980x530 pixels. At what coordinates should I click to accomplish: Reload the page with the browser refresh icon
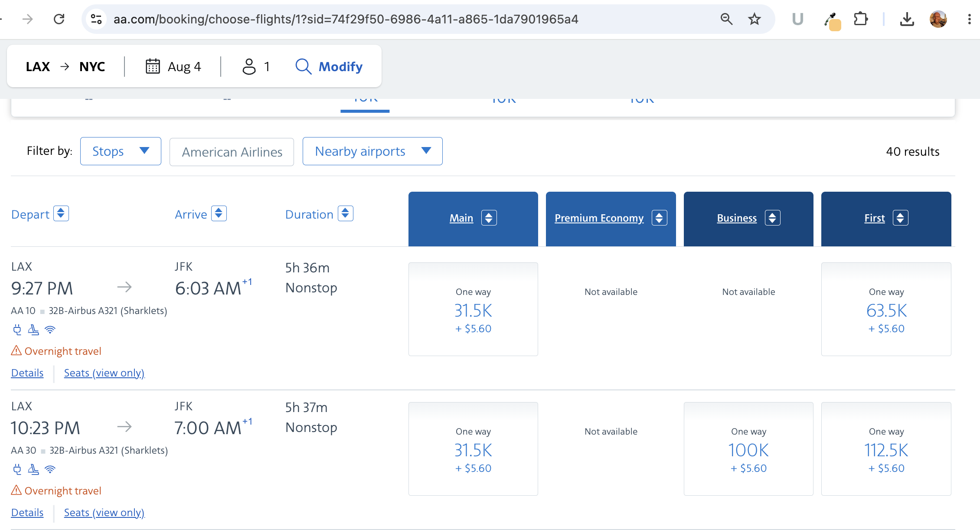pos(59,19)
